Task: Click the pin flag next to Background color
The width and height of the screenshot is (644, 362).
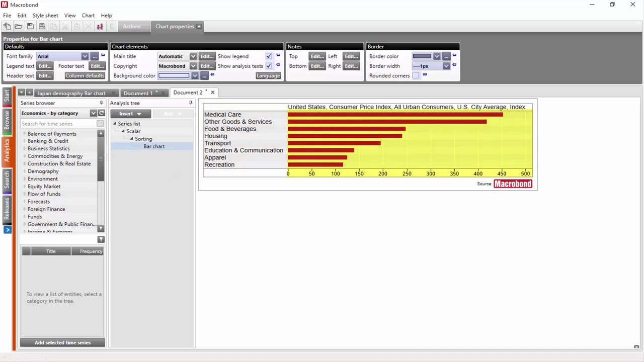Action: pyautogui.click(x=212, y=74)
